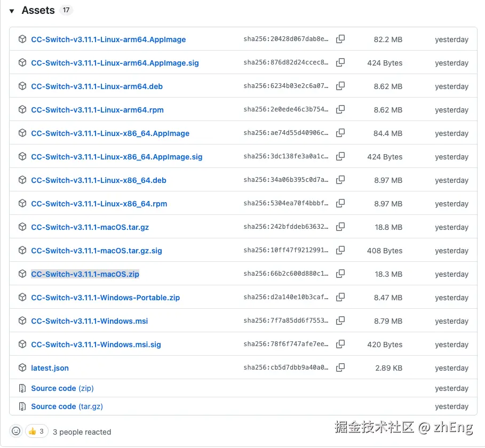Copy the SHA256 of Windows-Portable.zip
Image resolution: width=485 pixels, height=448 pixels.
click(340, 297)
